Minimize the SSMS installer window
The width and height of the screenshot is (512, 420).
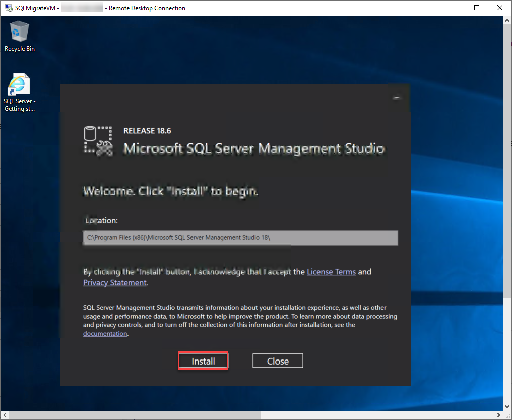(397, 97)
